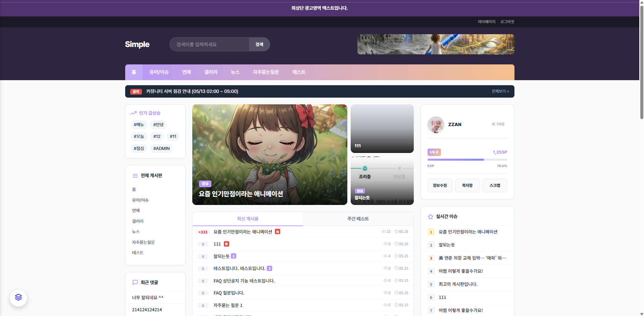
Task: Open 갤러리 in the sidebar board list
Action: coord(138,221)
